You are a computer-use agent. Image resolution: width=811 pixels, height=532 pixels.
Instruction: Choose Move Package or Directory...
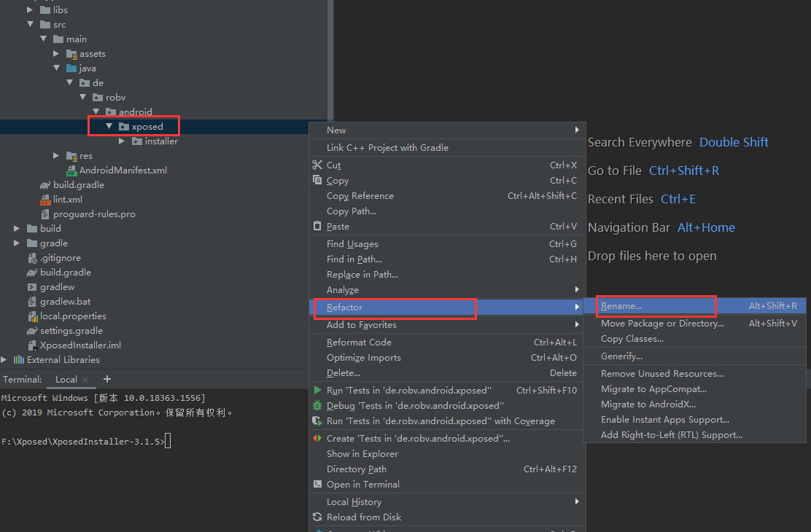(x=694, y=324)
